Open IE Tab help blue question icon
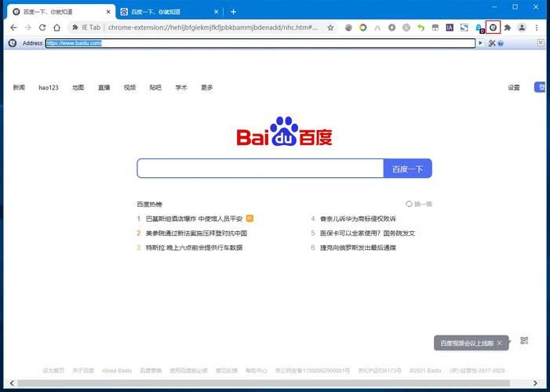Viewport: 550px width, 392px height. click(501, 43)
